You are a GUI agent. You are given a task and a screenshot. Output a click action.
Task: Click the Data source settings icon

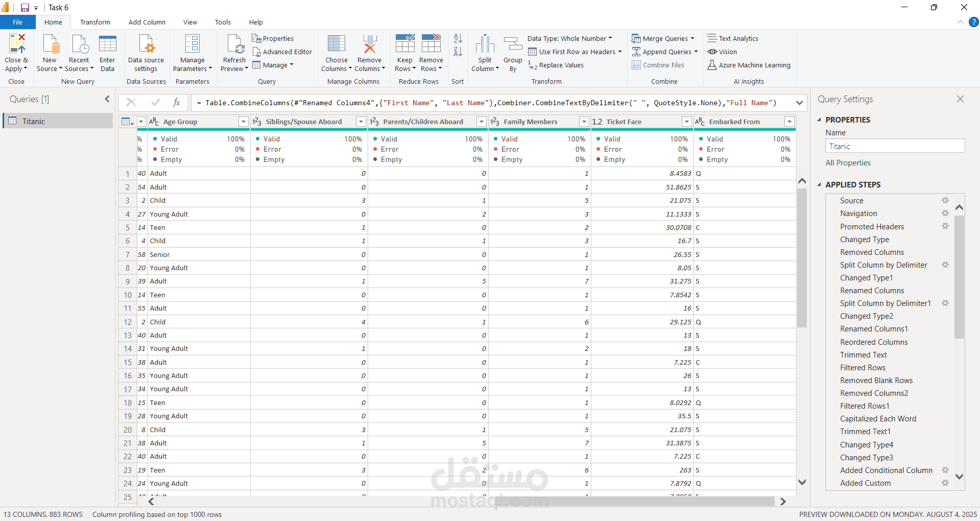146,45
